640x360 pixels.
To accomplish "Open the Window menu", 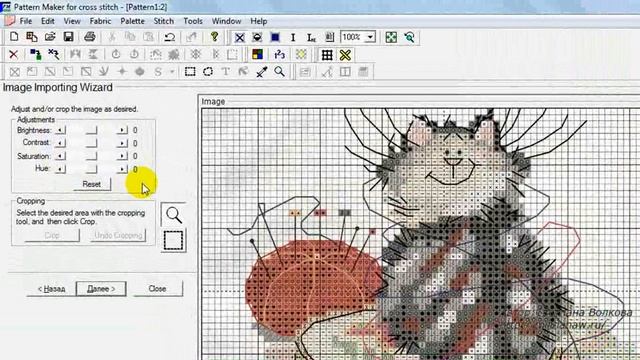I will coord(226,21).
